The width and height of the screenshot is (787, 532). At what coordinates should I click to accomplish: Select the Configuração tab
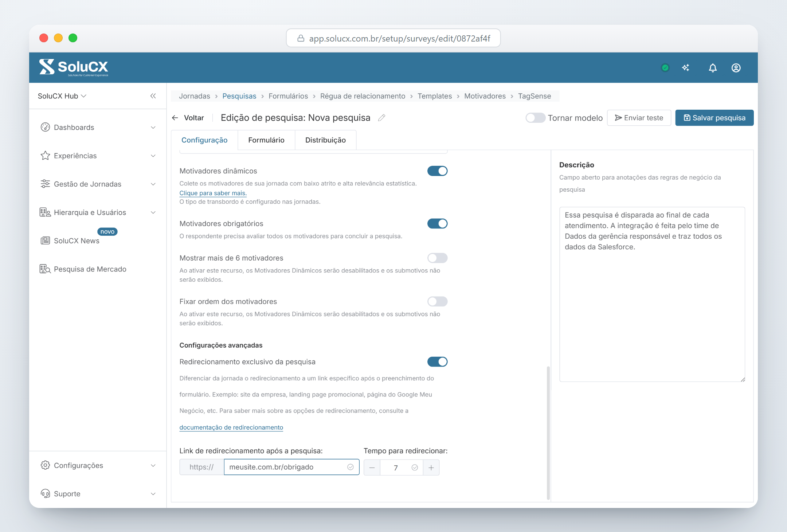(204, 140)
